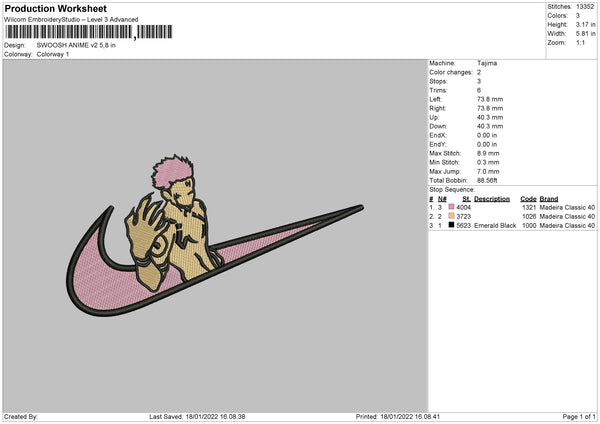Click the 'EndY:' label
Screen dimensions: 600x424
[438, 144]
